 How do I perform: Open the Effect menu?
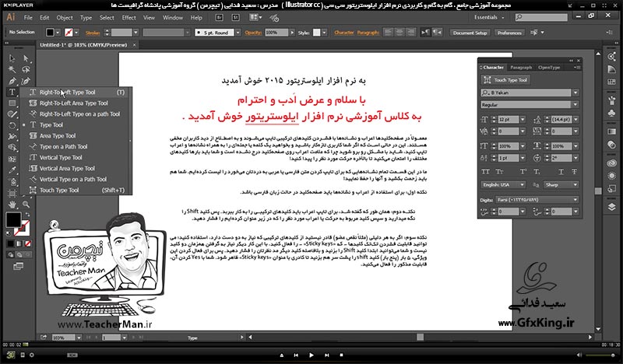click(x=128, y=17)
